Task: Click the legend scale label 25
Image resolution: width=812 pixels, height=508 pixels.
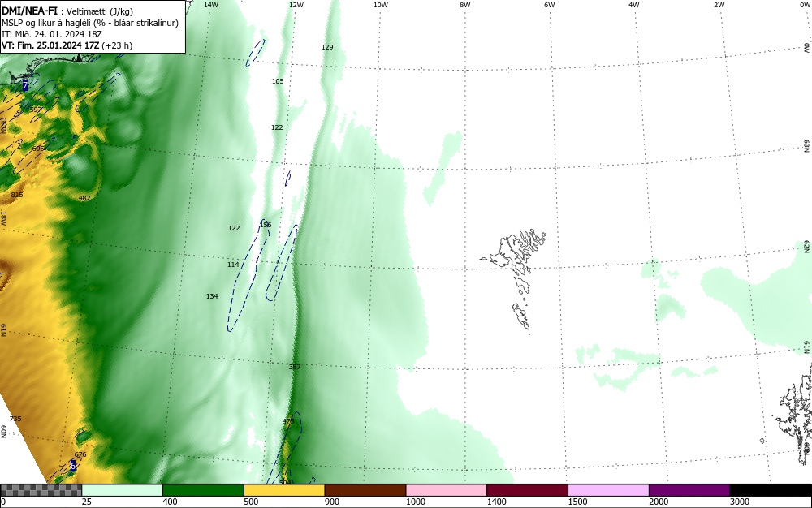Action: coord(87,502)
